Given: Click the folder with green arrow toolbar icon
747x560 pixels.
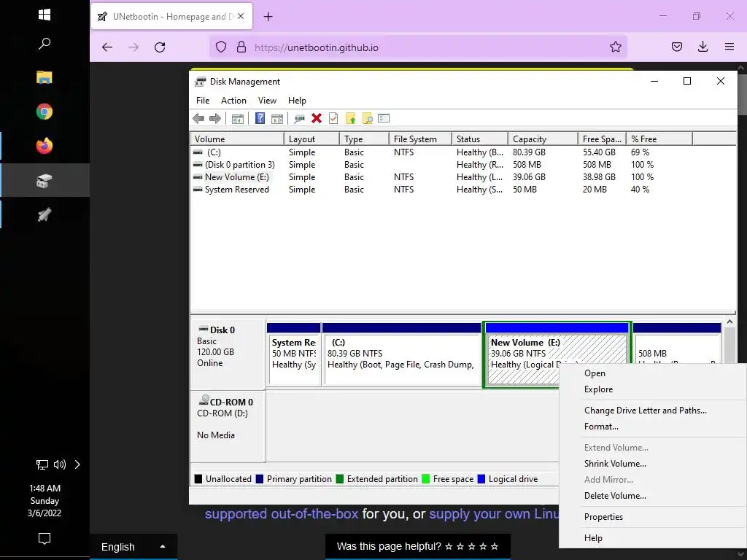Looking at the screenshot, I should 351,119.
